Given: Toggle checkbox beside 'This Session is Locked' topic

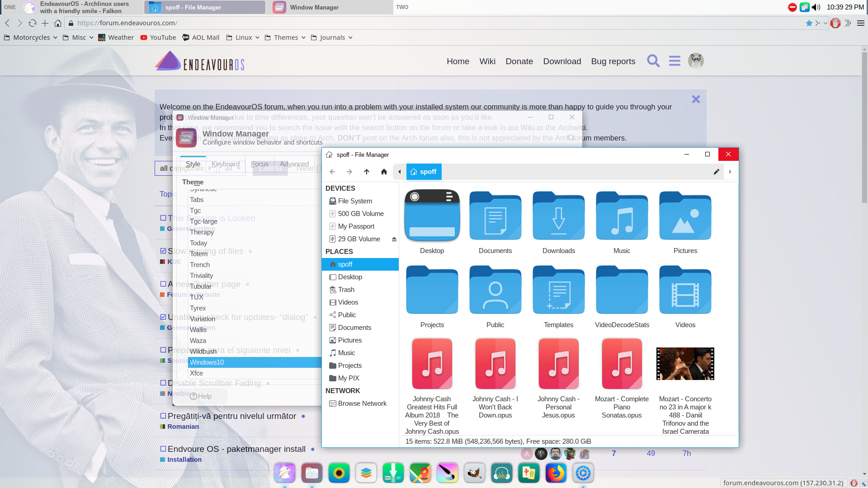Looking at the screenshot, I should (163, 218).
